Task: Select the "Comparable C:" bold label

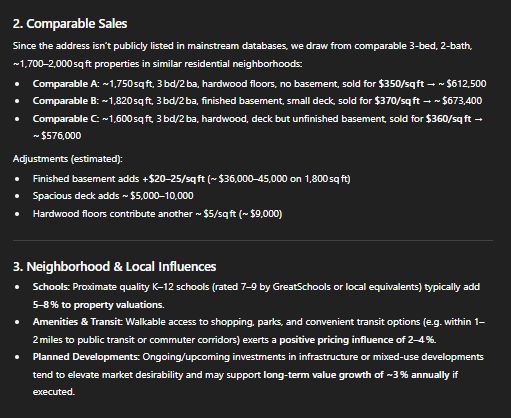Action: (x=66, y=119)
